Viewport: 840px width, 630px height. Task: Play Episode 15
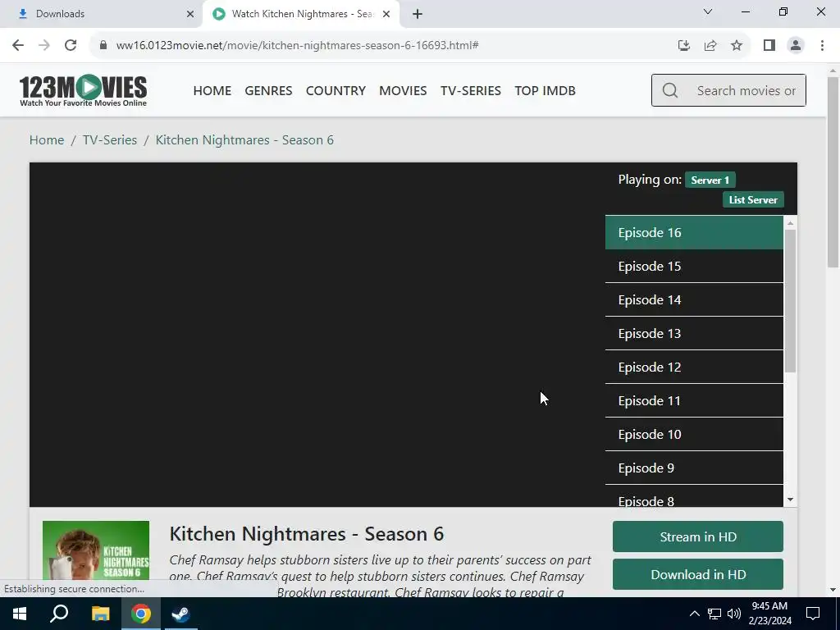(694, 267)
